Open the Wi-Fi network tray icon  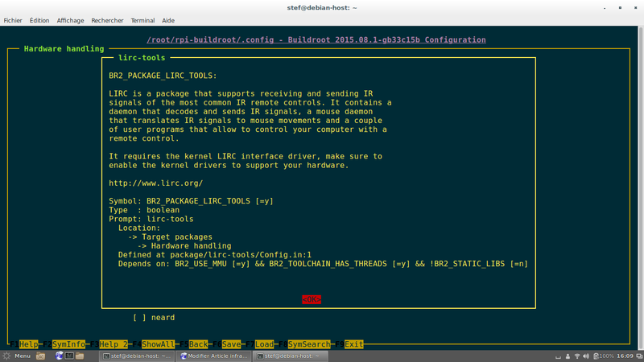(x=577, y=356)
